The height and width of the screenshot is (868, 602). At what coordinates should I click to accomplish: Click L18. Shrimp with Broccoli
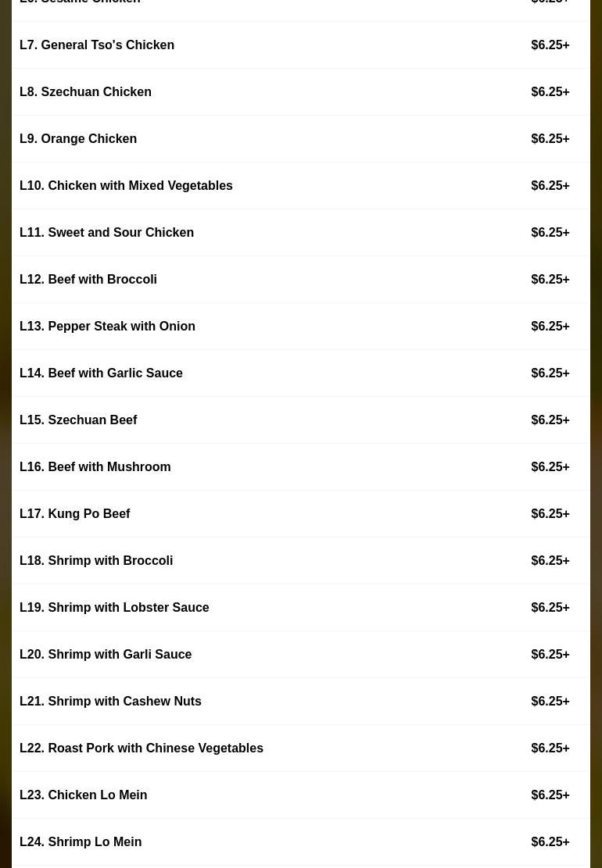point(96,561)
